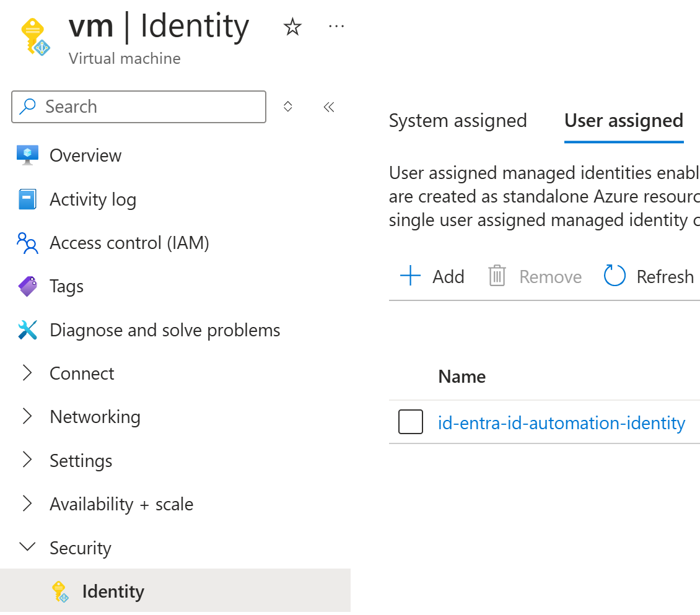700x615 pixels.
Task: Click the Virtual machine subtitle text
Action: (125, 58)
